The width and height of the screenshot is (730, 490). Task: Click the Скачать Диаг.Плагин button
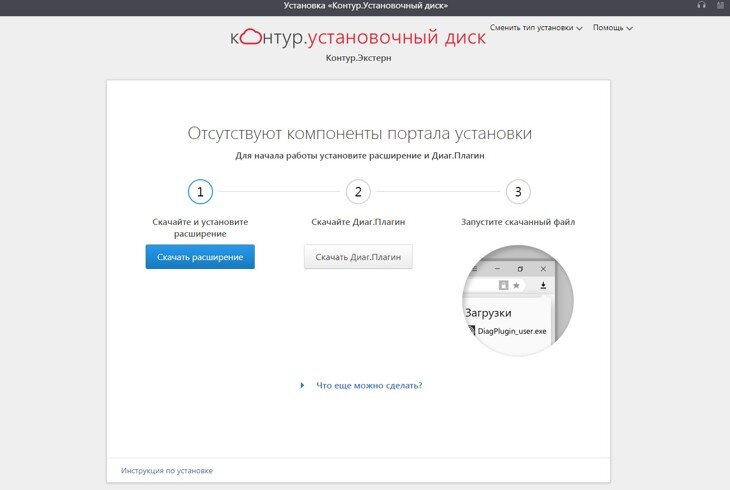tap(358, 257)
